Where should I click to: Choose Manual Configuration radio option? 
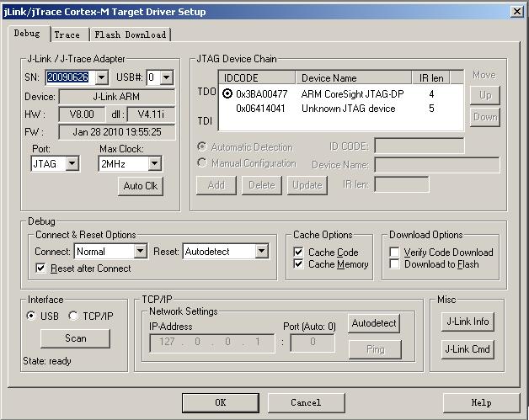pyautogui.click(x=202, y=163)
